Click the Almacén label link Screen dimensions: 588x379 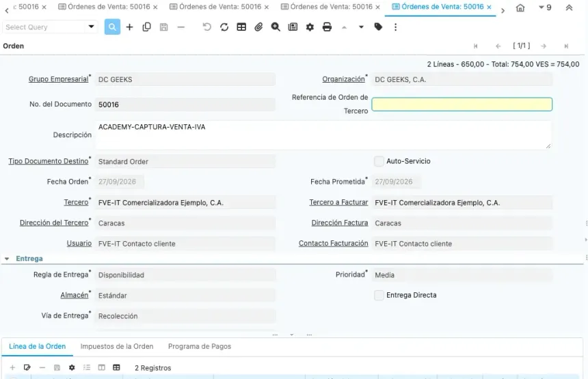pos(75,295)
